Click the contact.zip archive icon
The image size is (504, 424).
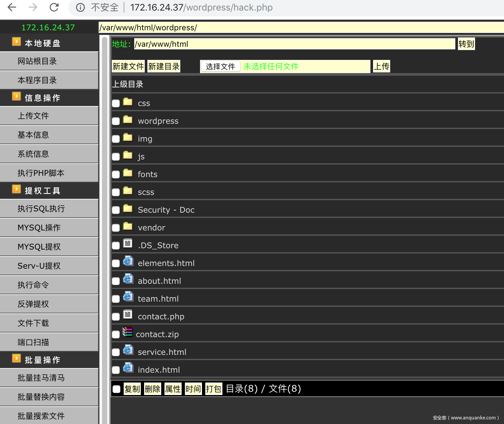click(127, 332)
